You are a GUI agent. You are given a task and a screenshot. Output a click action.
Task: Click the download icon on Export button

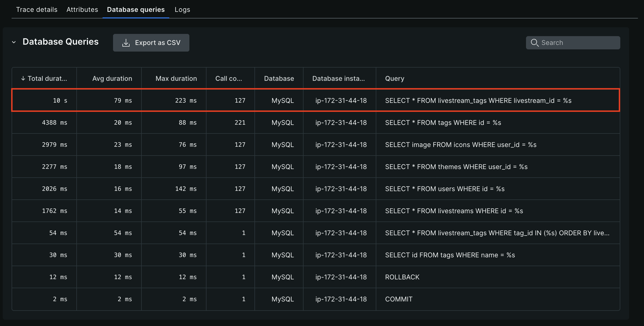(x=126, y=43)
